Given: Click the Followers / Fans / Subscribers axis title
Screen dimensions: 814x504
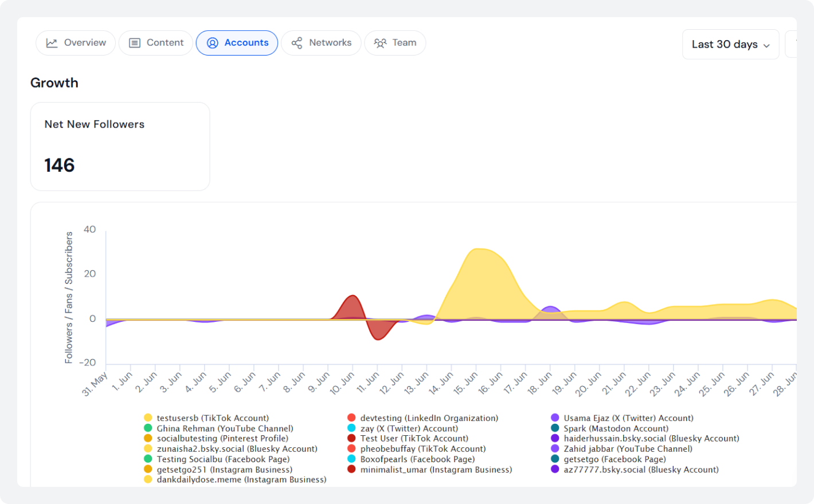Looking at the screenshot, I should tap(69, 297).
